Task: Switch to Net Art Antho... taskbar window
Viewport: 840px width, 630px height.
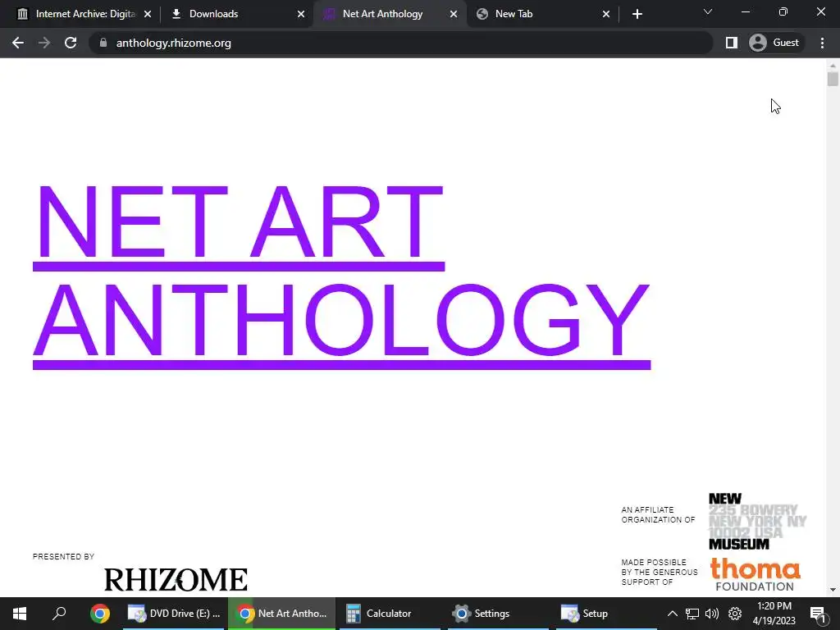Action: [x=282, y=614]
